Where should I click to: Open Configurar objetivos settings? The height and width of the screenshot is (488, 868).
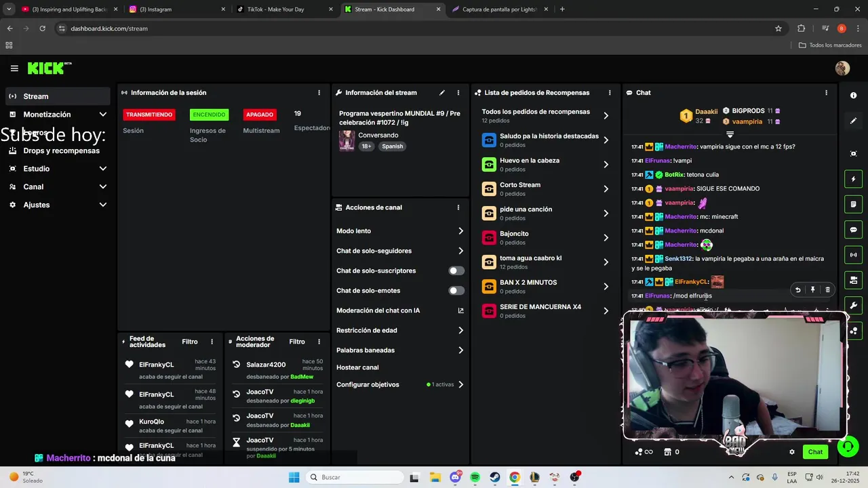point(400,384)
